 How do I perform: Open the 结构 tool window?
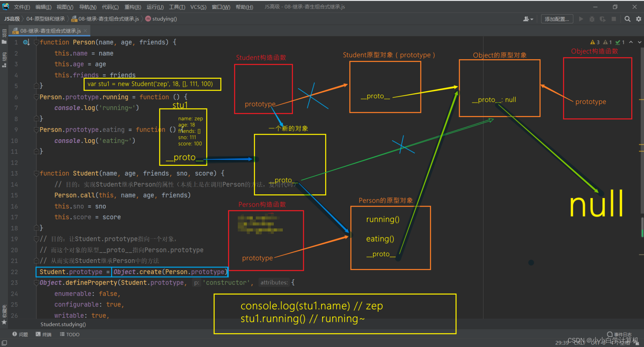coord(4,60)
